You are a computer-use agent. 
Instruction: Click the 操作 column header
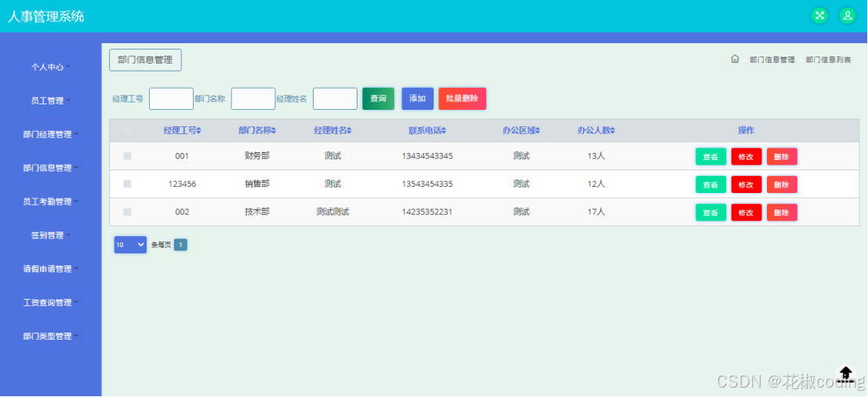[746, 131]
